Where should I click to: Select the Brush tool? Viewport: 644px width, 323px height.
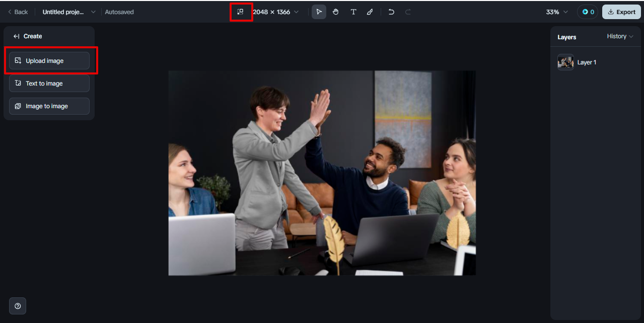tap(370, 12)
